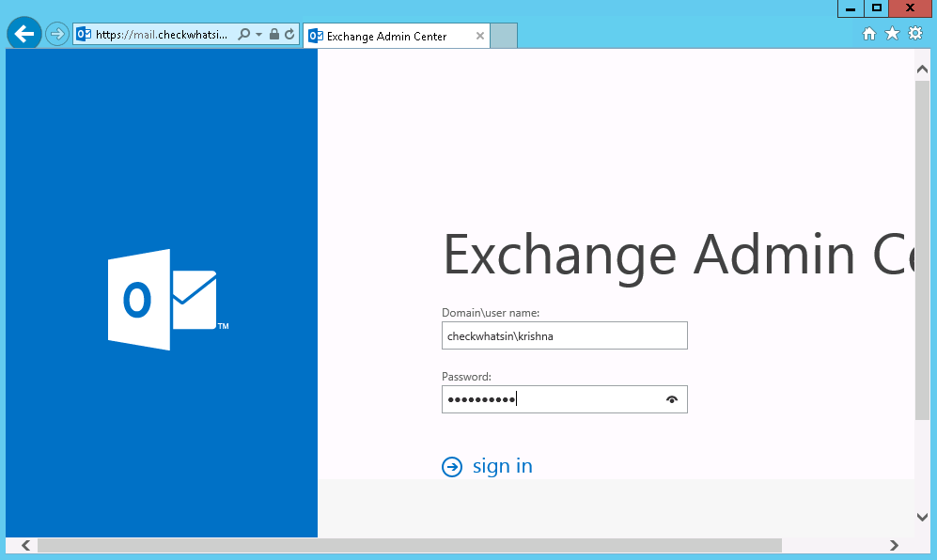The width and height of the screenshot is (937, 560).
Task: Close the Exchange Admin Center tab
Action: pos(480,36)
